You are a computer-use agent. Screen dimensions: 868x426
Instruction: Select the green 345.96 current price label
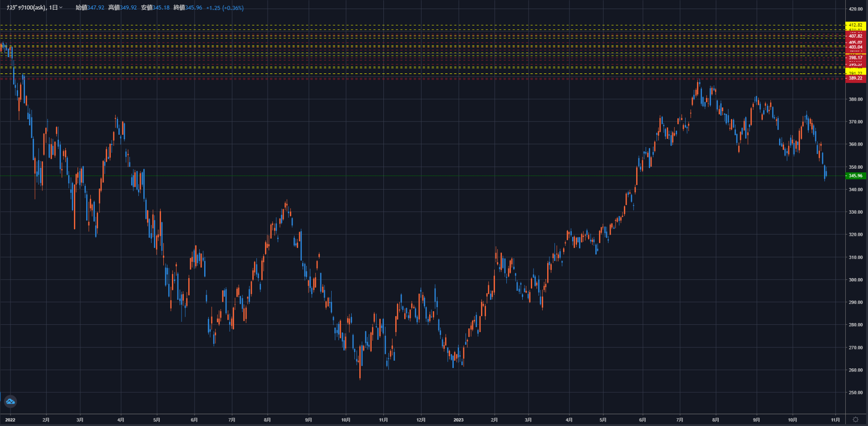click(x=856, y=176)
